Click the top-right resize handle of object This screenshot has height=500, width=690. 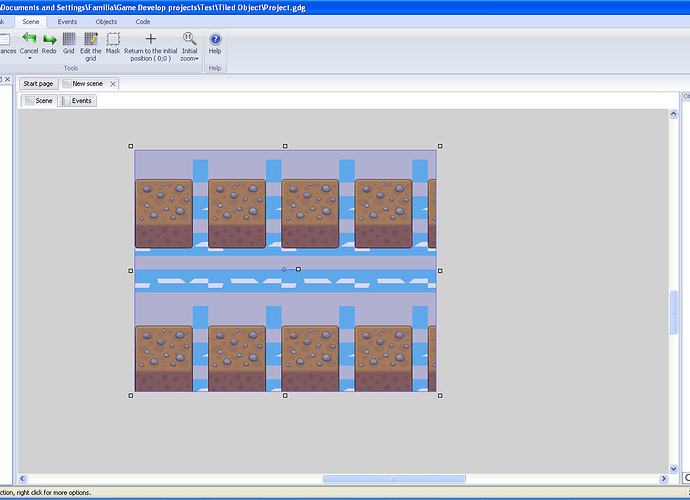coord(440,146)
